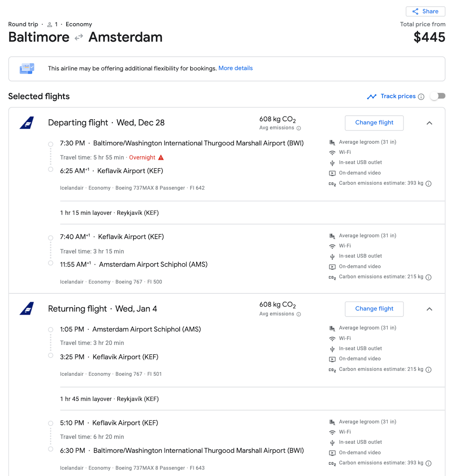Expand the Track prices info tooltip
The height and width of the screenshot is (476, 457).
(421, 97)
